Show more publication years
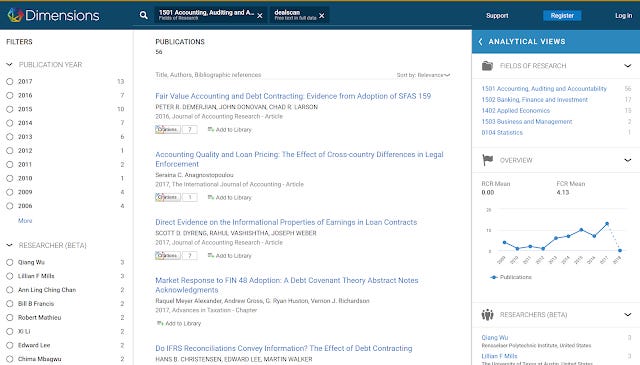640x365 pixels. pos(25,220)
